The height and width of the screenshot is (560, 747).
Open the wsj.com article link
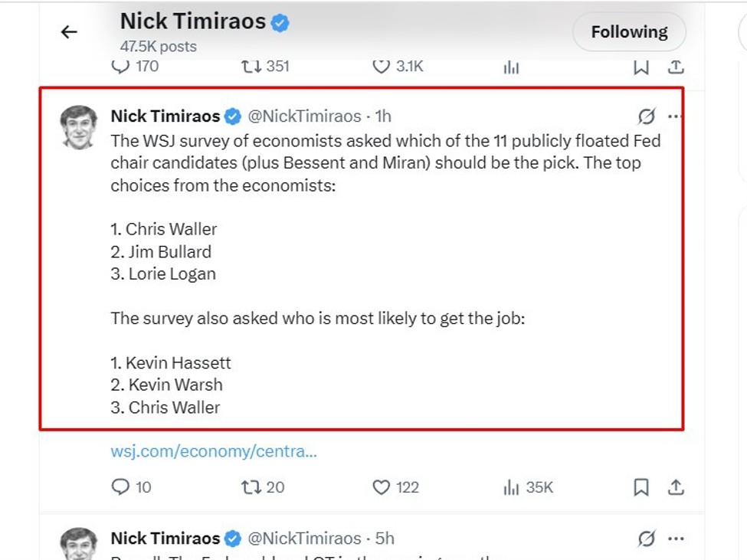point(213,451)
